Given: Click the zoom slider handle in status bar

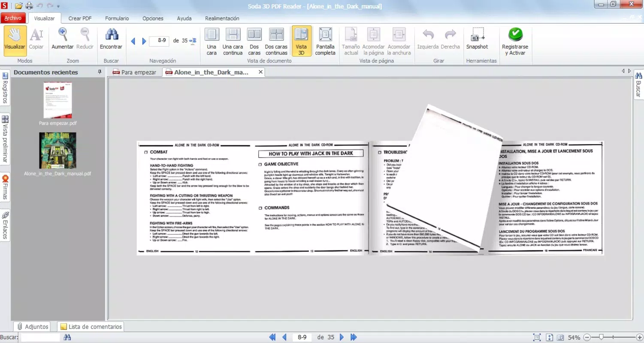Looking at the screenshot, I should coord(602,337).
